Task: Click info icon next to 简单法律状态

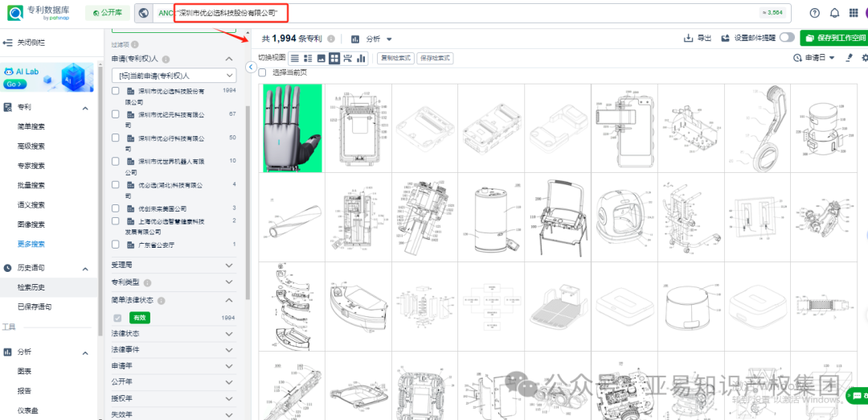Action: pyautogui.click(x=161, y=300)
